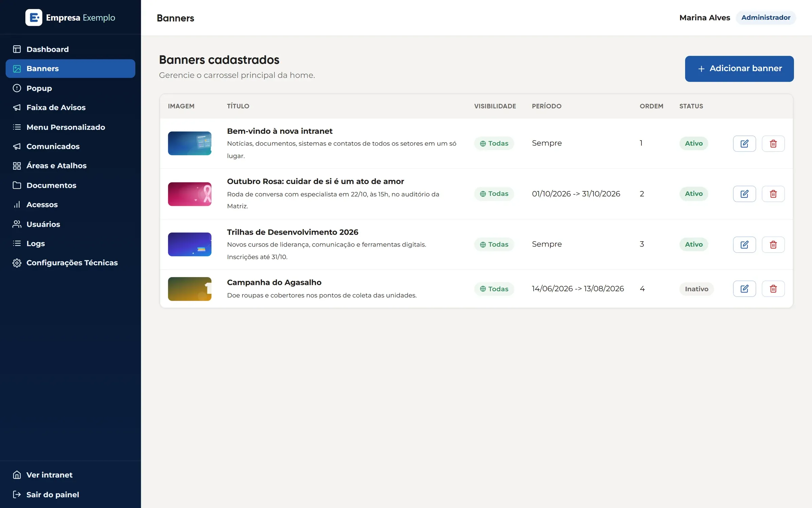Delete the Campanha do Agasalho banner

(773, 289)
